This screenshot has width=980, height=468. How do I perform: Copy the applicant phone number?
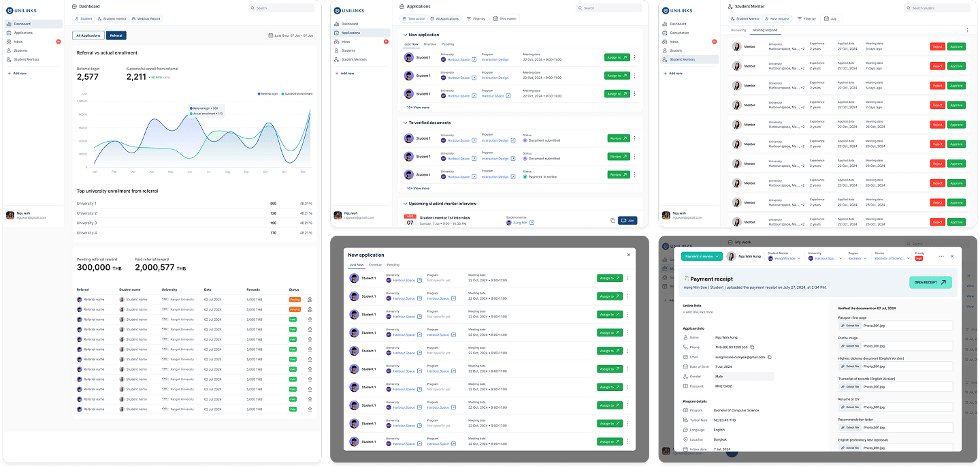pyautogui.click(x=751, y=347)
